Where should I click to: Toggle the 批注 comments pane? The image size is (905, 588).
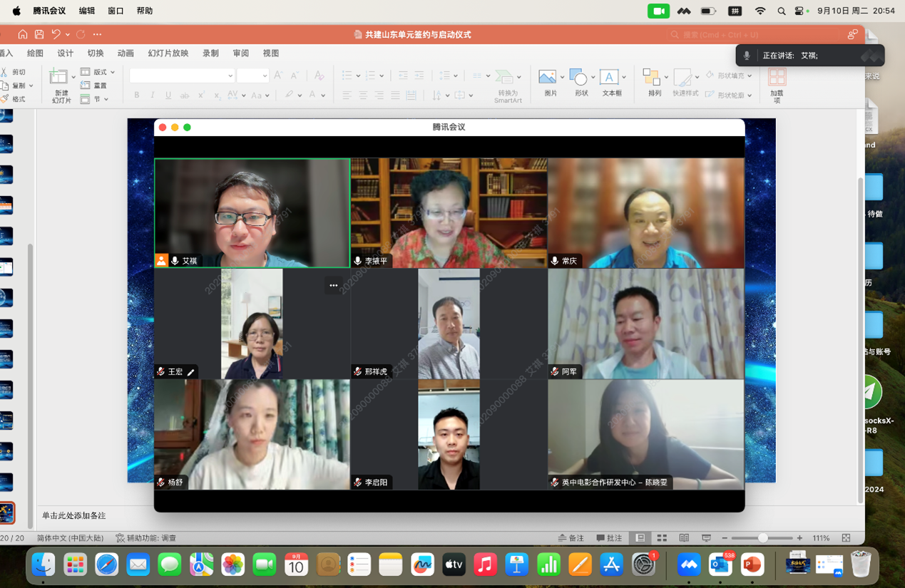tap(610, 538)
